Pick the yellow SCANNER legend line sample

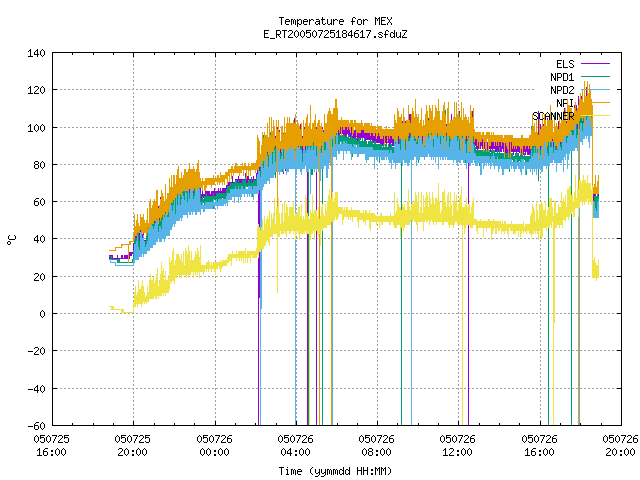(x=595, y=116)
